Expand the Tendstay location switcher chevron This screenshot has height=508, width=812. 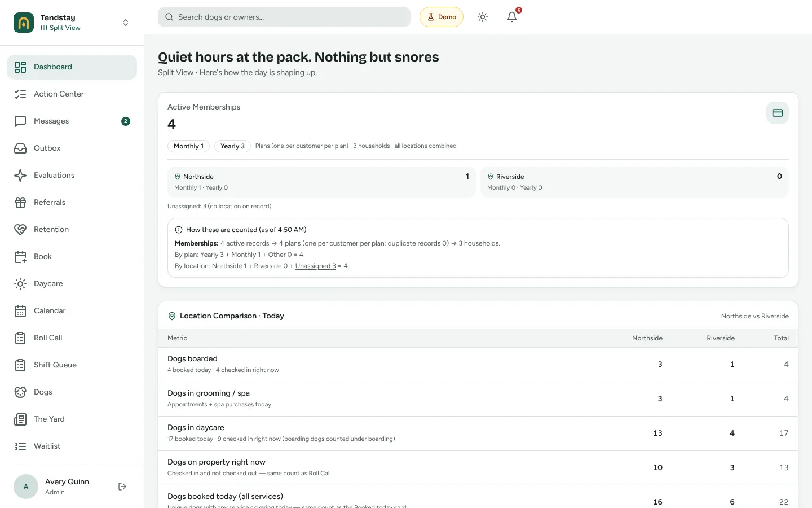[x=126, y=23]
